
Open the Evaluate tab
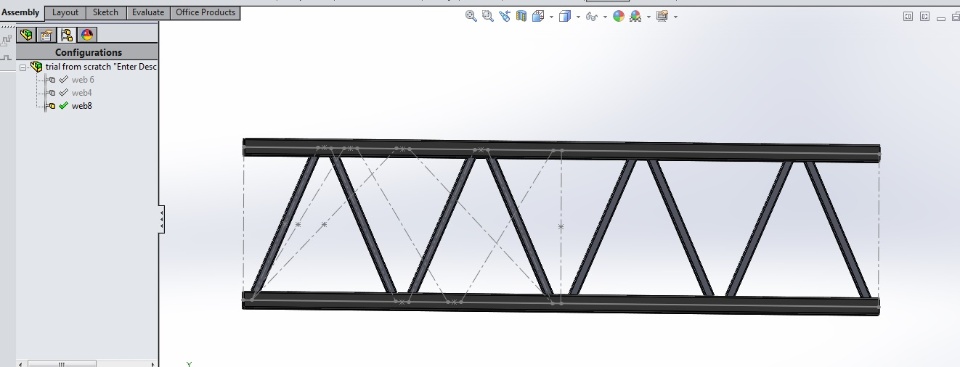pyautogui.click(x=148, y=12)
